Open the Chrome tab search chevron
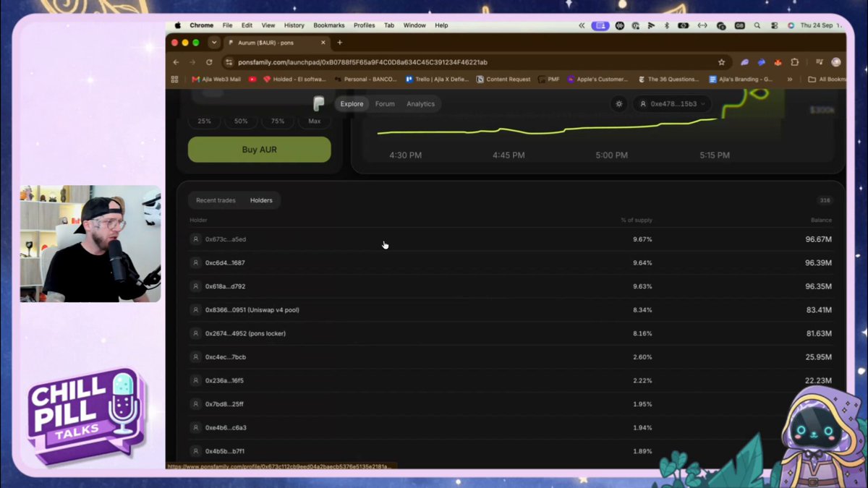 point(213,43)
